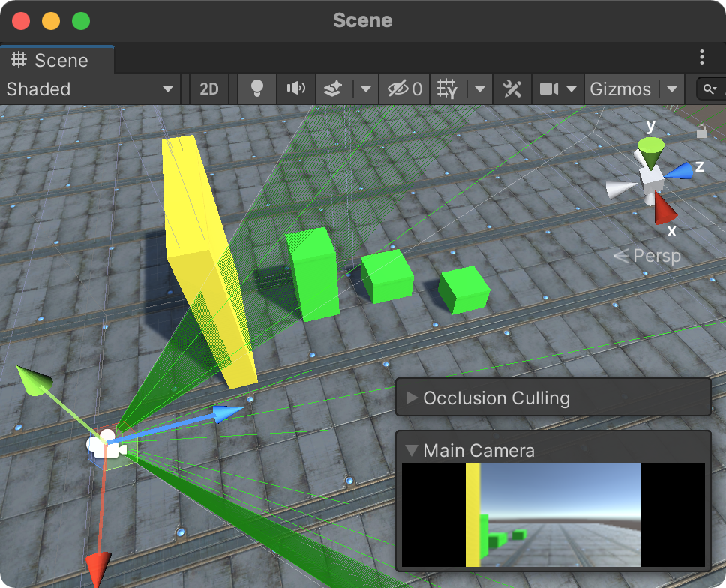The height and width of the screenshot is (588, 726).
Task: Click the Main Camera preview thumbnail
Action: point(553,514)
